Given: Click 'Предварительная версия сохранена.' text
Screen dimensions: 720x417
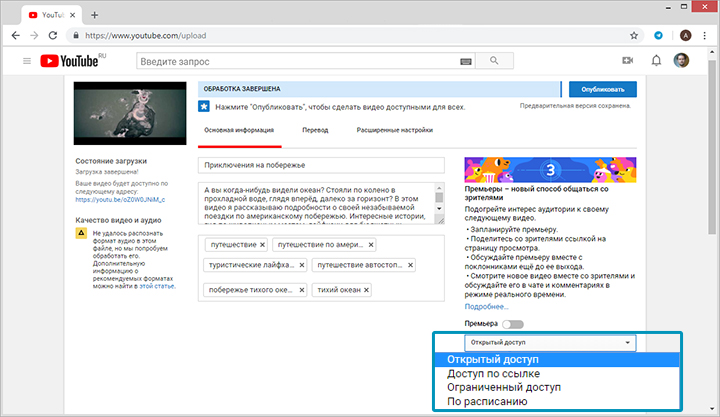Looking at the screenshot, I should [575, 106].
